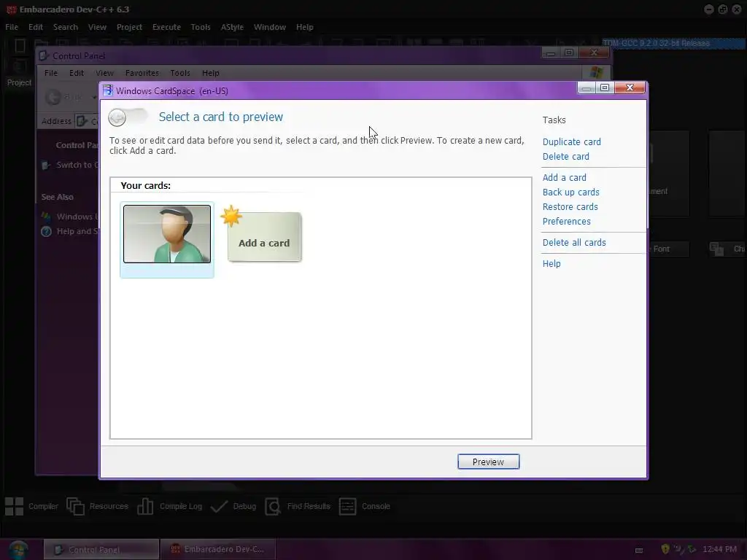Open Window menu in Dev-C++
Image resolution: width=747 pixels, height=560 pixels.
[270, 27]
